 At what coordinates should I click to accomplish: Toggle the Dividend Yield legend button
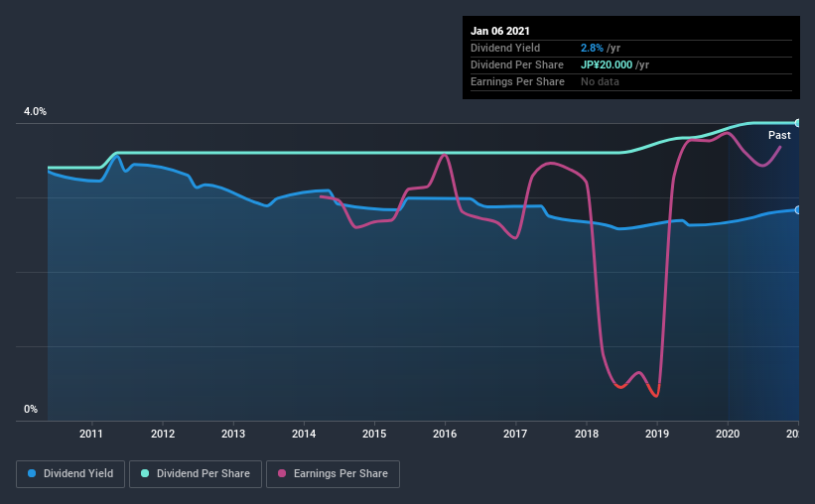(x=70, y=474)
